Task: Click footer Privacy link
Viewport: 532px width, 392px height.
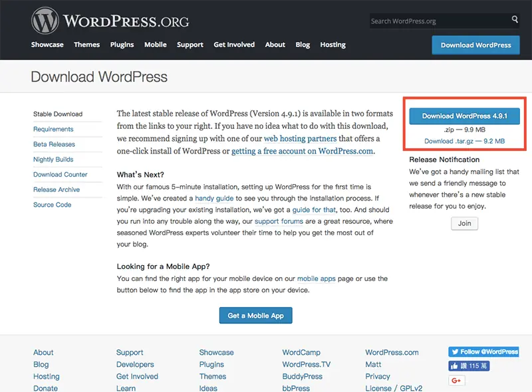Action: pos(378,377)
